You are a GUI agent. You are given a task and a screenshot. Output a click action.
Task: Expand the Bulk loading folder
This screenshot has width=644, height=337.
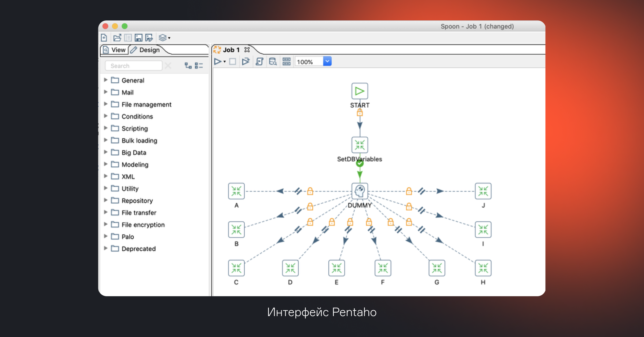click(x=106, y=140)
